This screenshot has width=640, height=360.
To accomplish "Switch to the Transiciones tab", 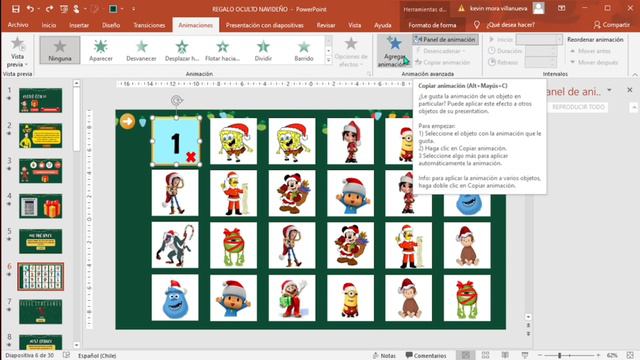I will [149, 25].
